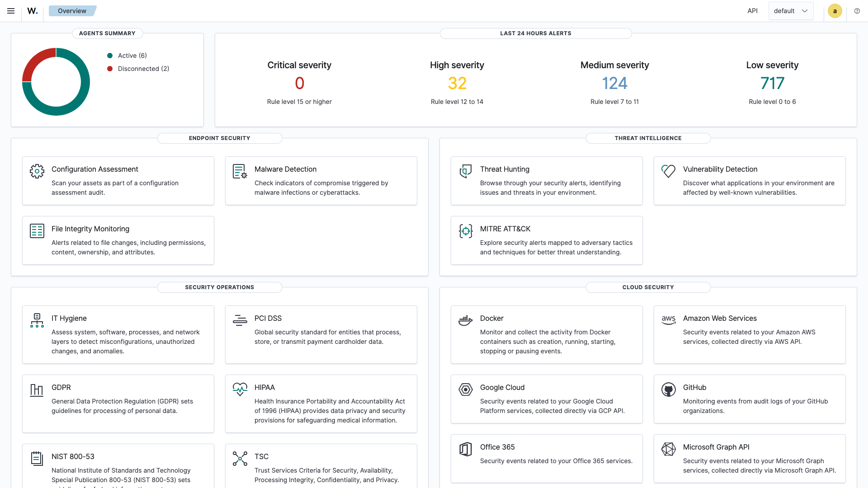Click the Docker whale icon
Image resolution: width=868 pixels, height=488 pixels.
point(466,320)
